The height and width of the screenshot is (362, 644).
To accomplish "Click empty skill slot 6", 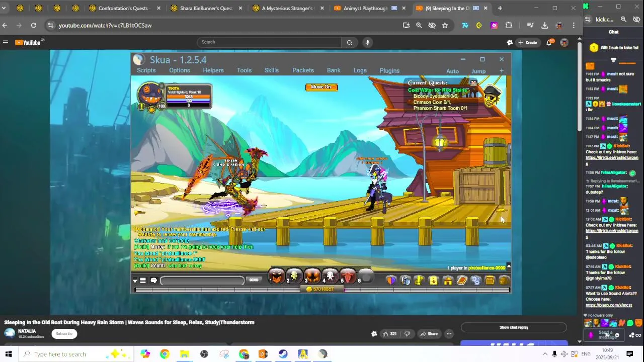I will (x=366, y=276).
